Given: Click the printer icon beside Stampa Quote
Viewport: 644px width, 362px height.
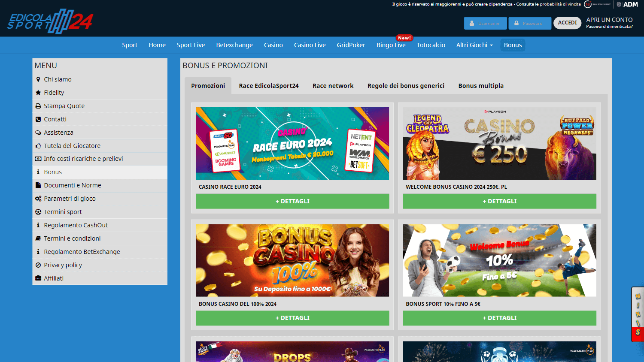Looking at the screenshot, I should tap(38, 106).
